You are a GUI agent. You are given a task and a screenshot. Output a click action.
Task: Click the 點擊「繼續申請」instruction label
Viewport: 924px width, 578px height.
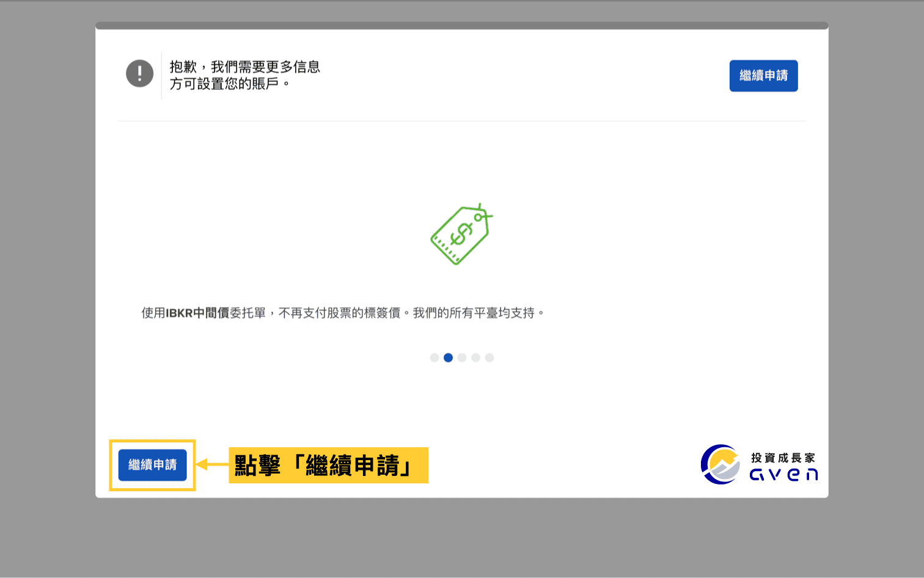328,465
